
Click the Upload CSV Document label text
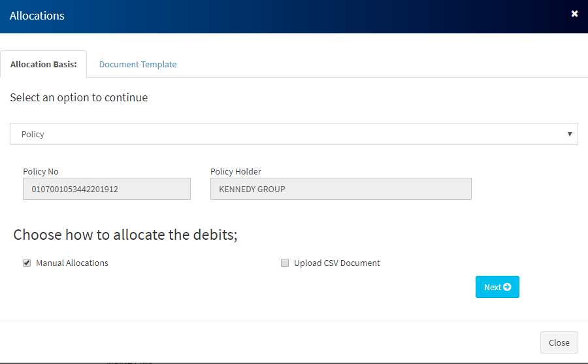(x=336, y=263)
